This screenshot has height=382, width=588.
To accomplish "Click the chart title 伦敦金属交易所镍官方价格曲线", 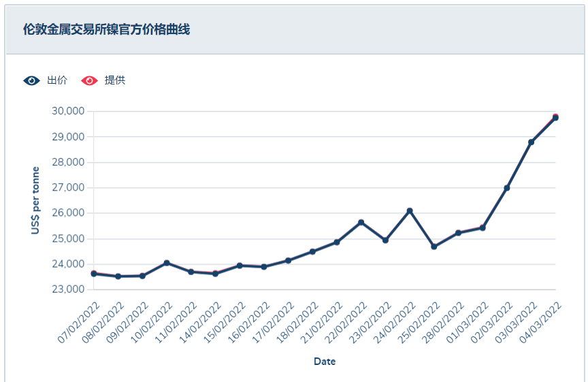I will (106, 29).
